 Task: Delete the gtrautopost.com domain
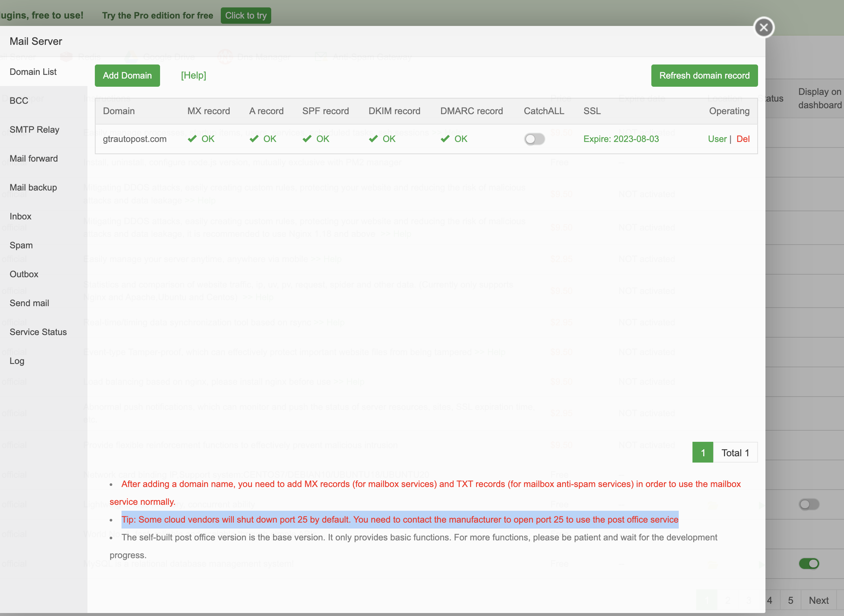point(742,139)
